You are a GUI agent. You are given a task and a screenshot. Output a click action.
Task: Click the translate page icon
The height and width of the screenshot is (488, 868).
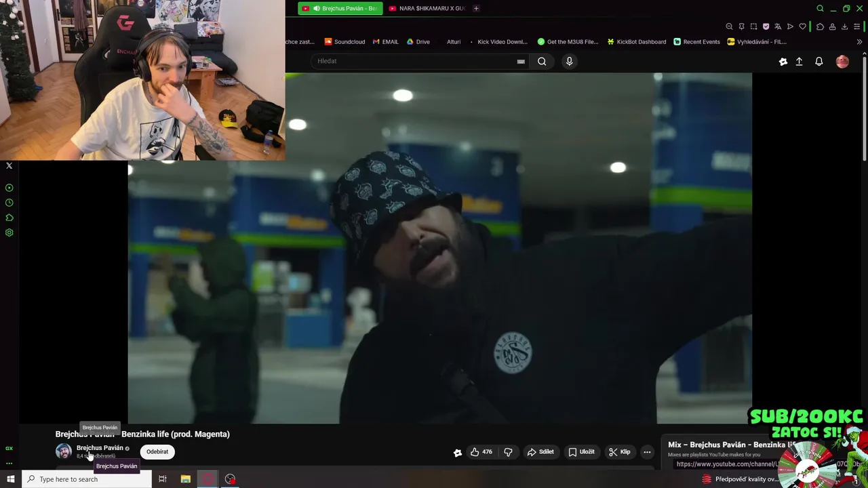tap(778, 26)
